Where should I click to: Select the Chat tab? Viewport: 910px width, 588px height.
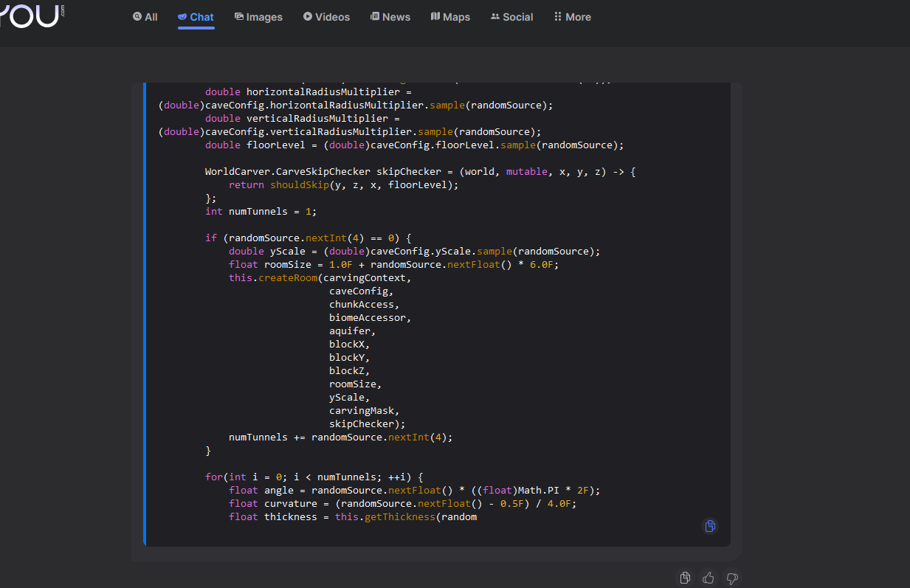click(196, 17)
